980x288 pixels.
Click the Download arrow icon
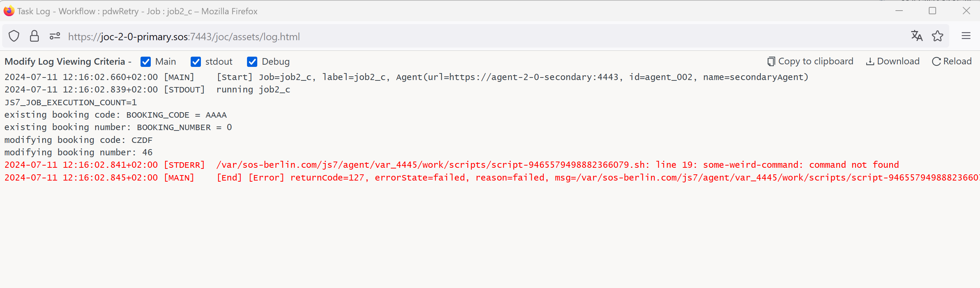click(870, 61)
